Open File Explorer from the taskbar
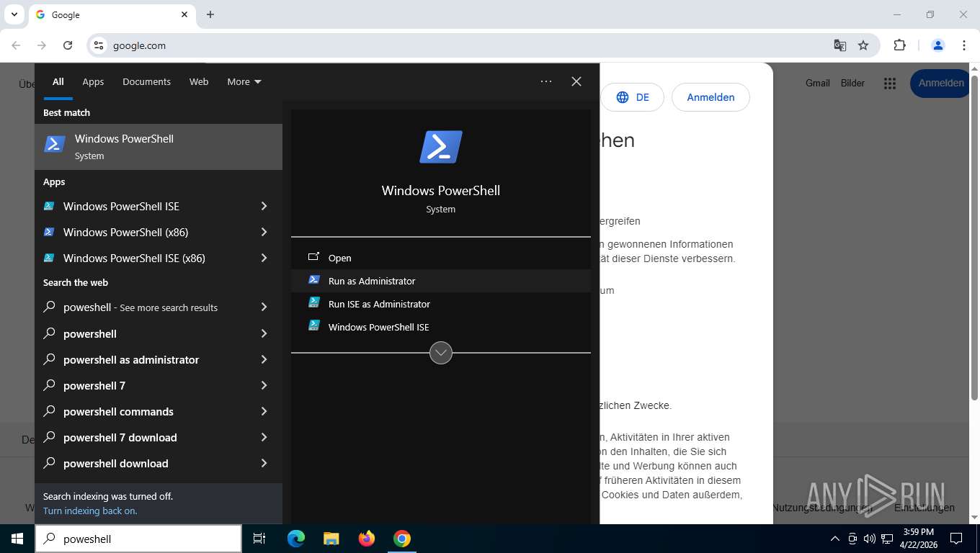 331,539
